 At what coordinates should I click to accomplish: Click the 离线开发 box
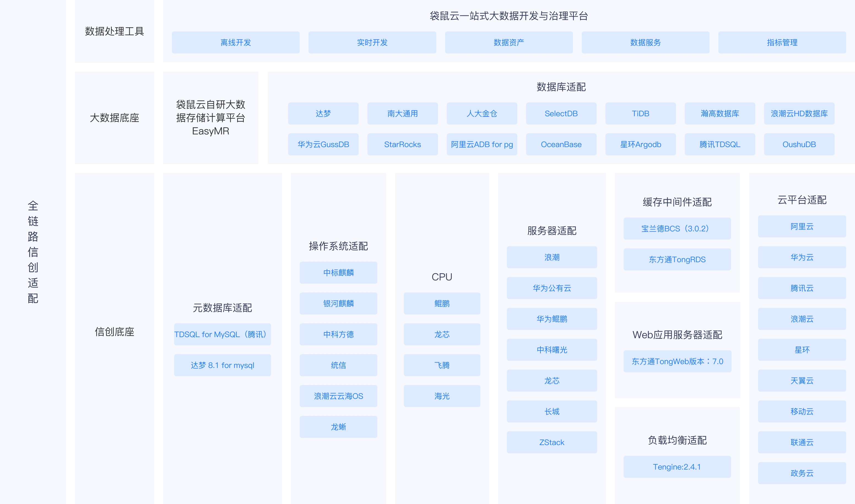pos(236,42)
